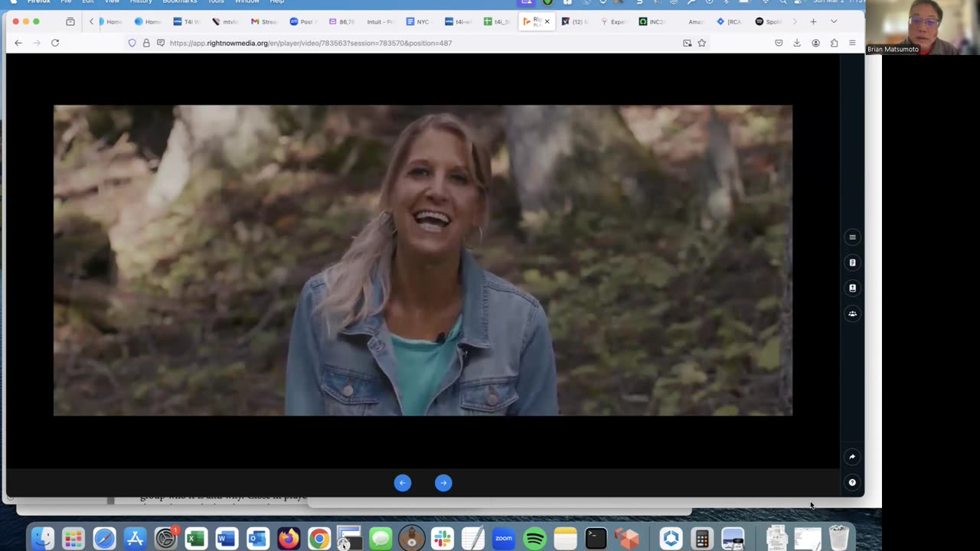Open Notes app from the Dock
This screenshot has width=980, height=551.
[x=565, y=538]
